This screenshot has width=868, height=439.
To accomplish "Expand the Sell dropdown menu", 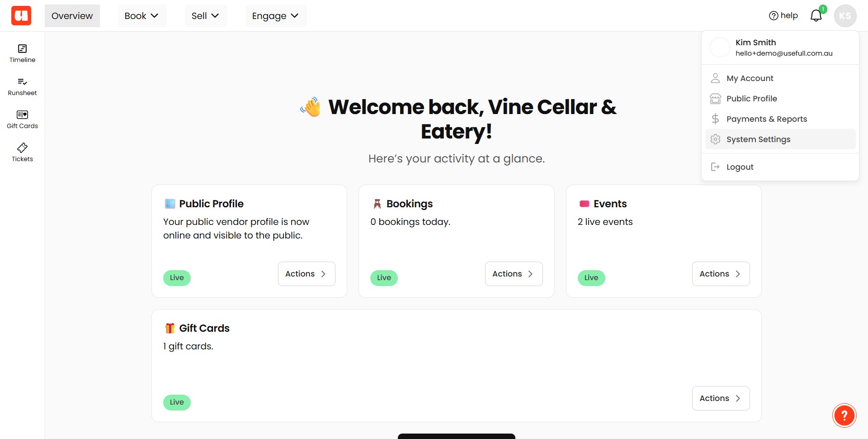I will point(206,16).
